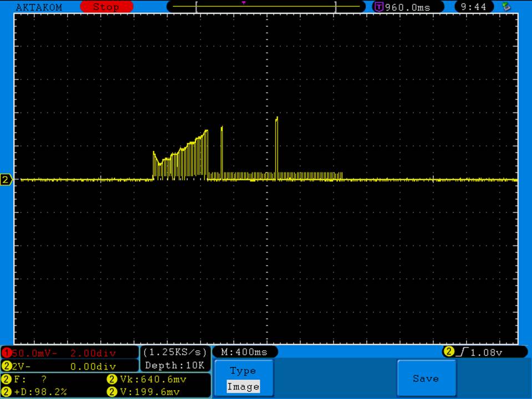
Task: Click the channel 2 ground level marker
Action: click(7, 180)
